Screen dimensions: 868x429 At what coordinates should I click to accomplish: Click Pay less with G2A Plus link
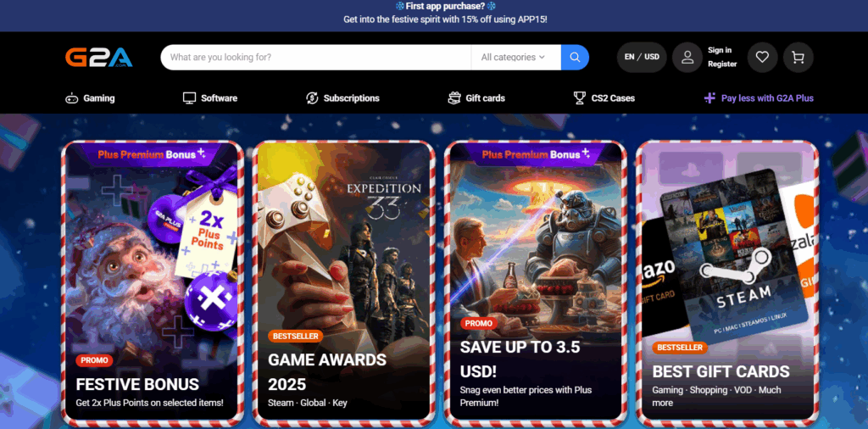[759, 98]
